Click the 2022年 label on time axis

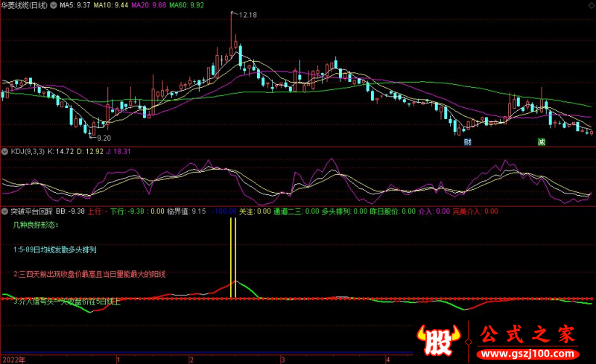[x=14, y=359]
